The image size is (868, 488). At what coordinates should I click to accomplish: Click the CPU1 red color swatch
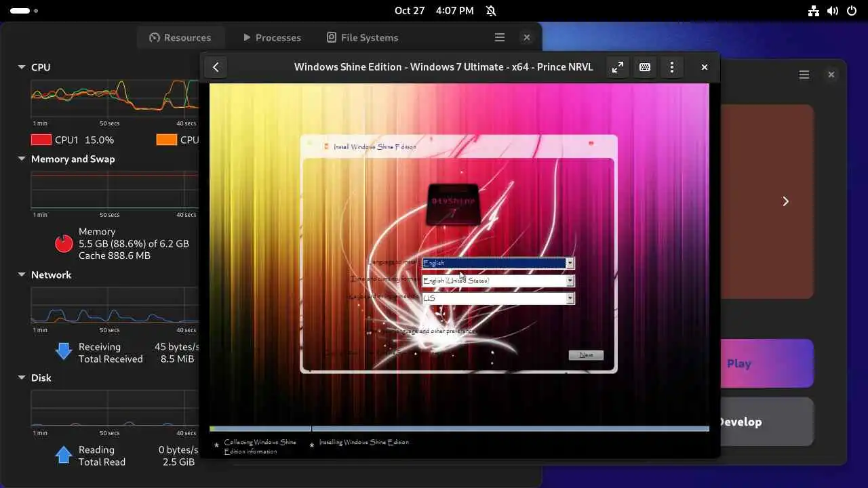coord(41,140)
